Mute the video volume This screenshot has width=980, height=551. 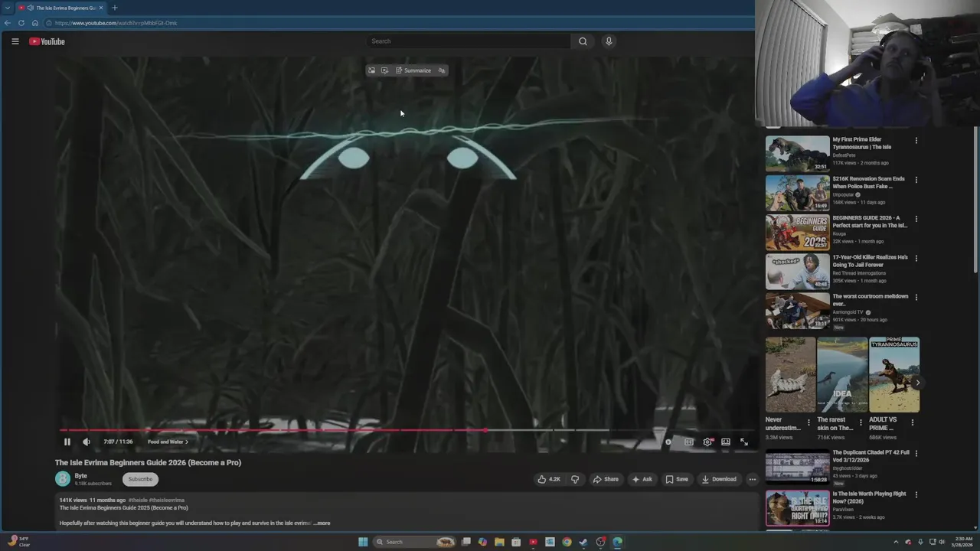coord(87,442)
